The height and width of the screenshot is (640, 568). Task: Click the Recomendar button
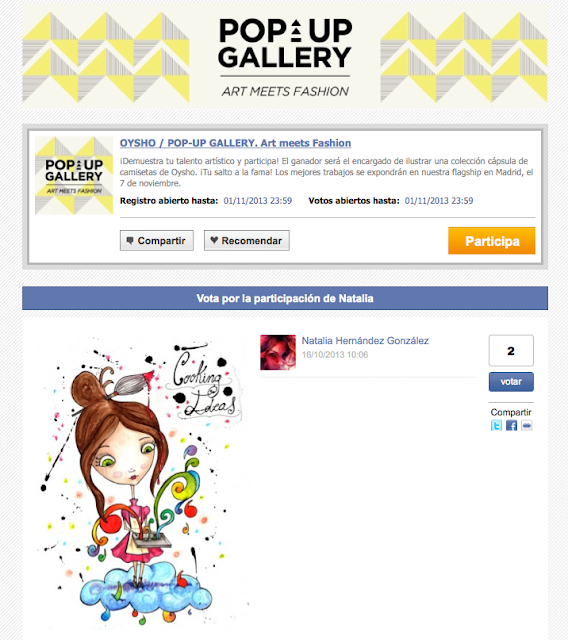click(x=247, y=240)
